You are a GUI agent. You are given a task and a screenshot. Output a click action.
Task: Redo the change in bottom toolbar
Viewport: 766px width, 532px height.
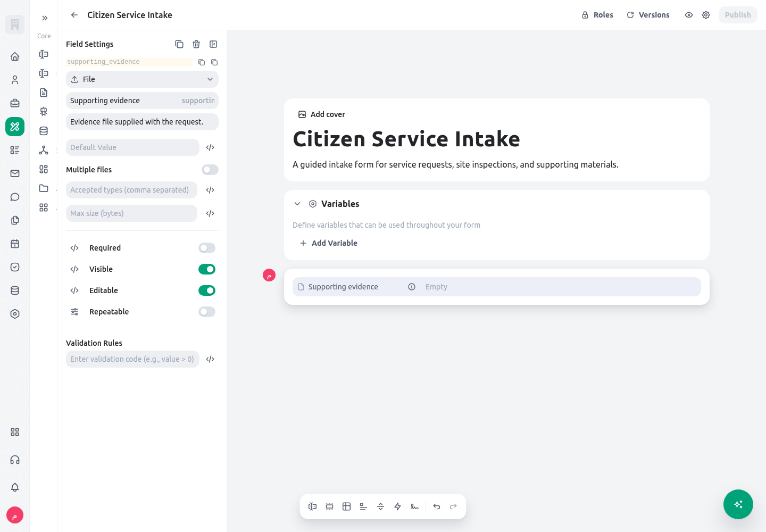[454, 506]
